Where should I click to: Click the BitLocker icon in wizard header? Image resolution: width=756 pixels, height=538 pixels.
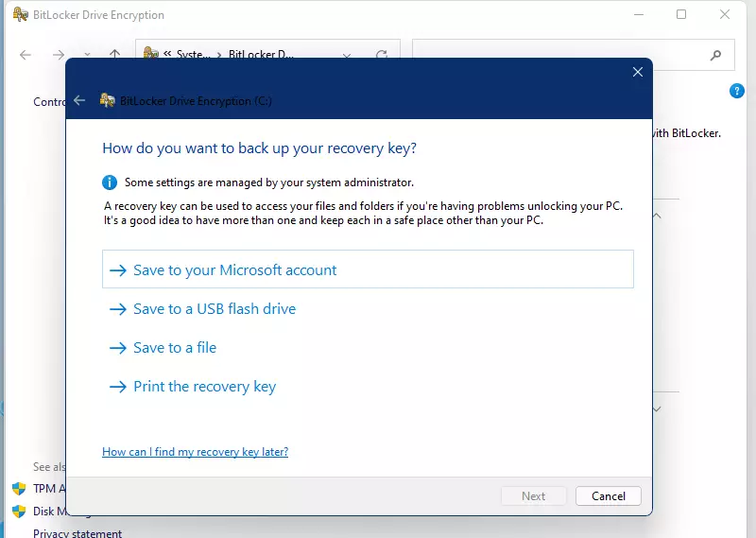[x=107, y=100]
